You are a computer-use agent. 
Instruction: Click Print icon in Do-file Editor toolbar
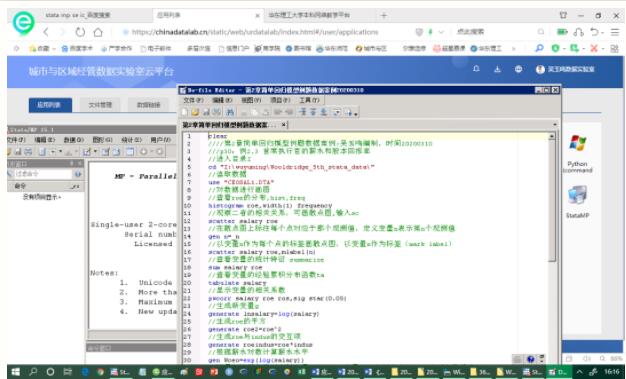[x=216, y=113]
